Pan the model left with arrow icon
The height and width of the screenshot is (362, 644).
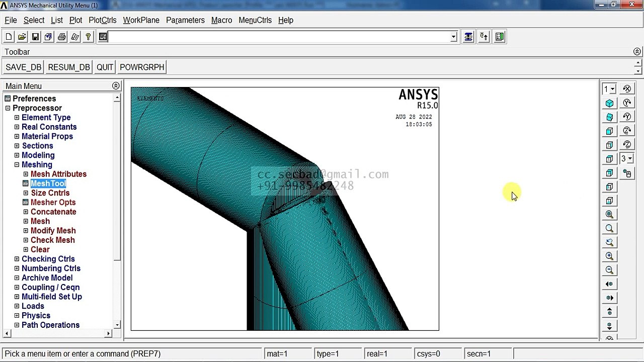pos(610,284)
